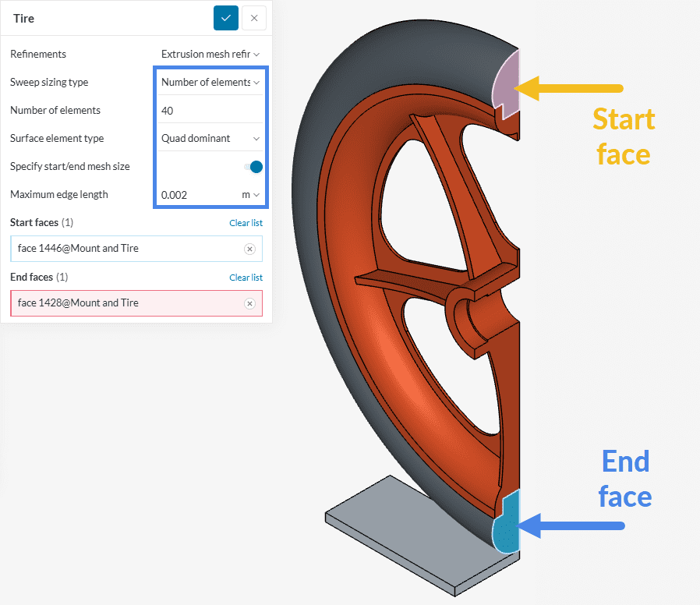
Task: Change the Maximum edge length unit dropdown
Action: tap(250, 195)
